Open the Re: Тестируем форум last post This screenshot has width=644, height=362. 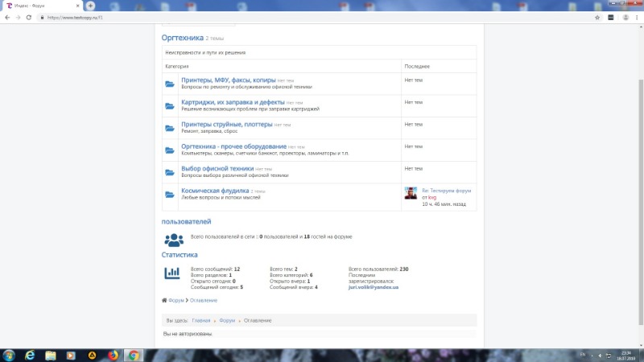447,191
